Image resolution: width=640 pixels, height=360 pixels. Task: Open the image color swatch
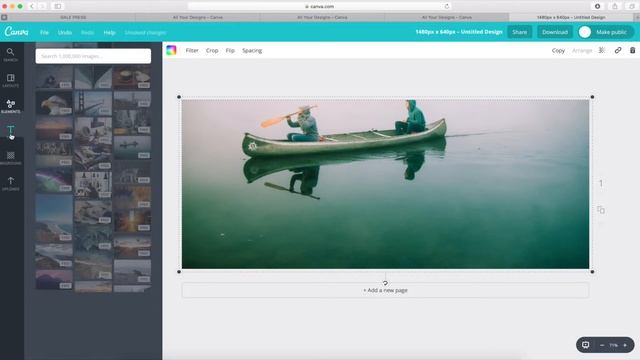(x=171, y=50)
